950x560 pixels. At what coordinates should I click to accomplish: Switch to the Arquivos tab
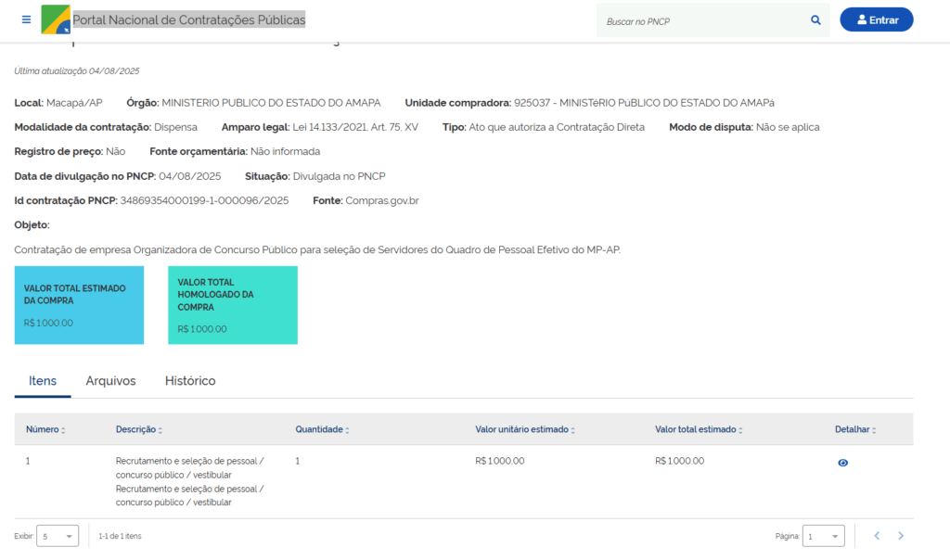pyautogui.click(x=110, y=381)
